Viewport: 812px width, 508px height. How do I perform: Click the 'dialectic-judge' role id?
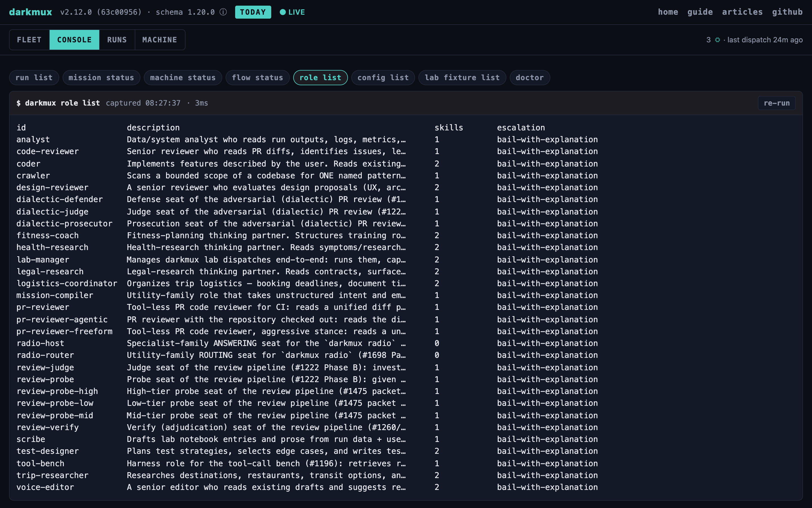(x=52, y=212)
